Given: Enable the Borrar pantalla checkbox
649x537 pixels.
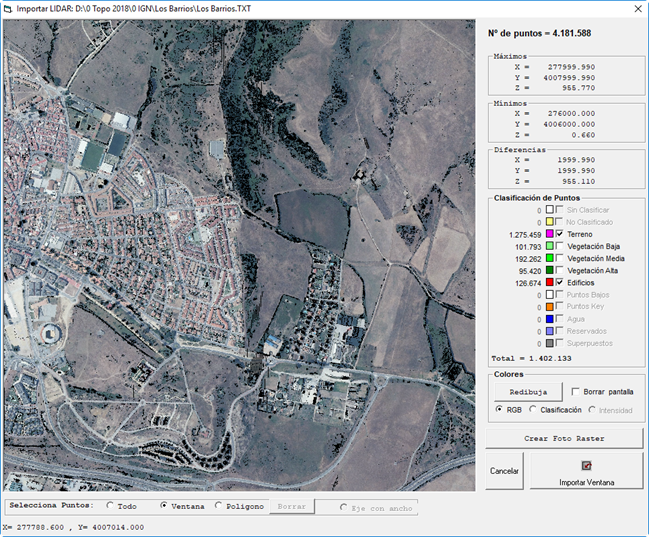Looking at the screenshot, I should coord(575,392).
